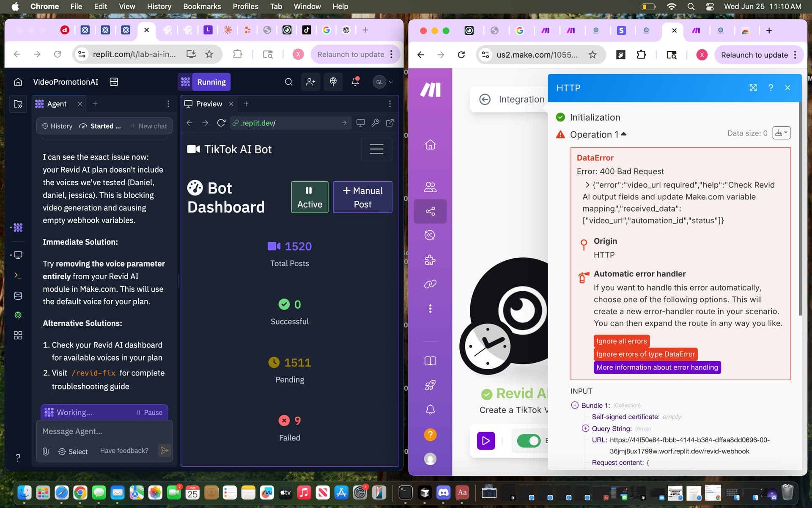This screenshot has width=812, height=508.
Task: Open Make.com team users icon
Action: [430, 187]
